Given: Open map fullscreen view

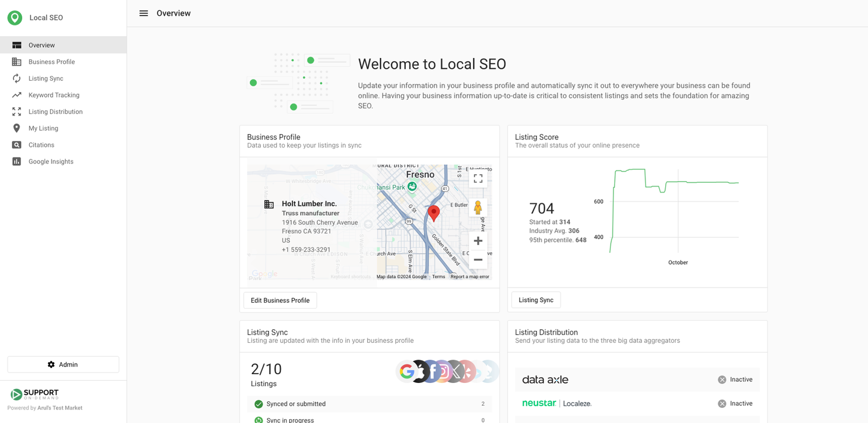Looking at the screenshot, I should (x=478, y=178).
